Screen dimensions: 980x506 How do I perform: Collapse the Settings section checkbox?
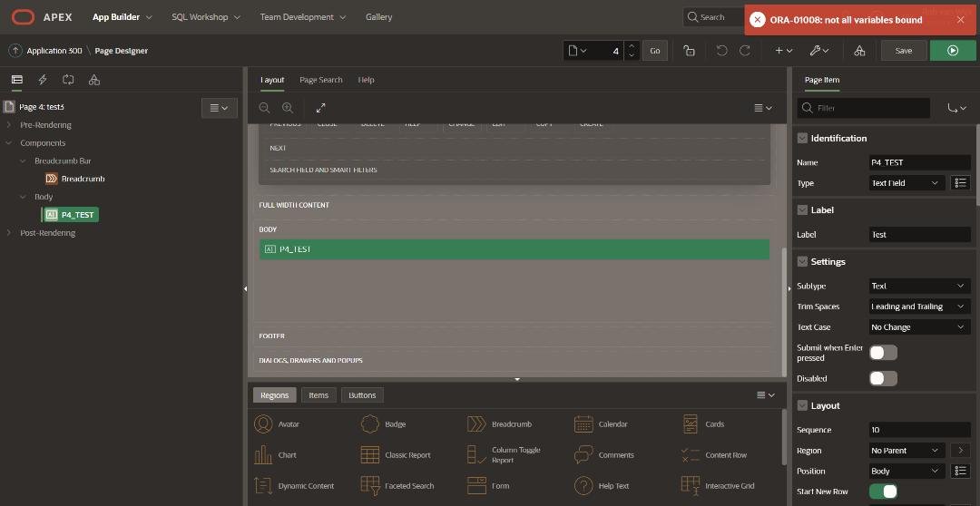802,262
